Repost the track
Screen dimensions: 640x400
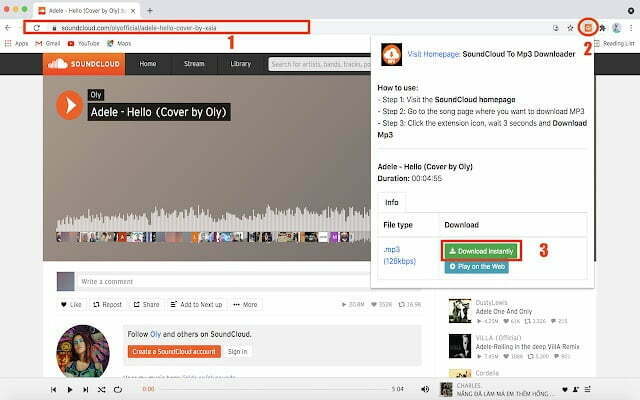(107, 304)
